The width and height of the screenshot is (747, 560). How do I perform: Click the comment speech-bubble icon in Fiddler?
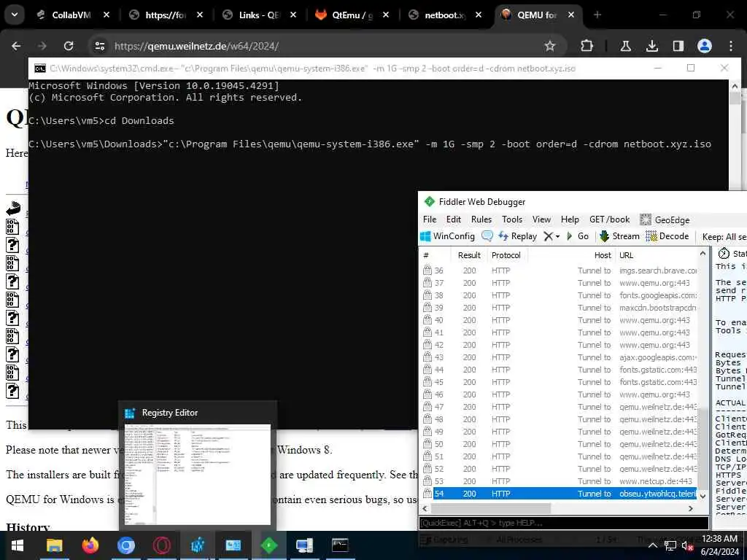pyautogui.click(x=487, y=236)
